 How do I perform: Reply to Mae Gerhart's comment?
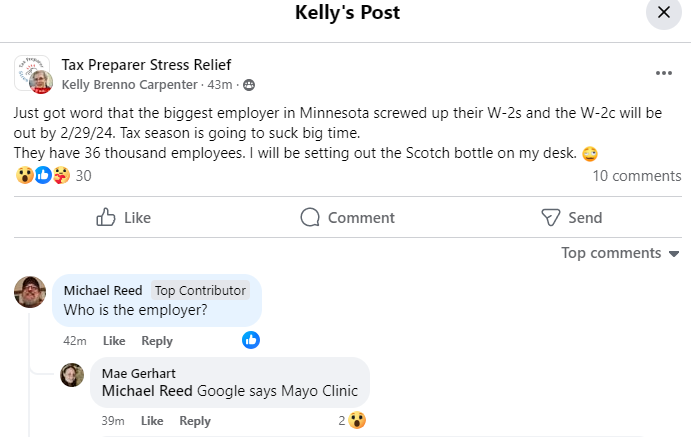pos(195,421)
